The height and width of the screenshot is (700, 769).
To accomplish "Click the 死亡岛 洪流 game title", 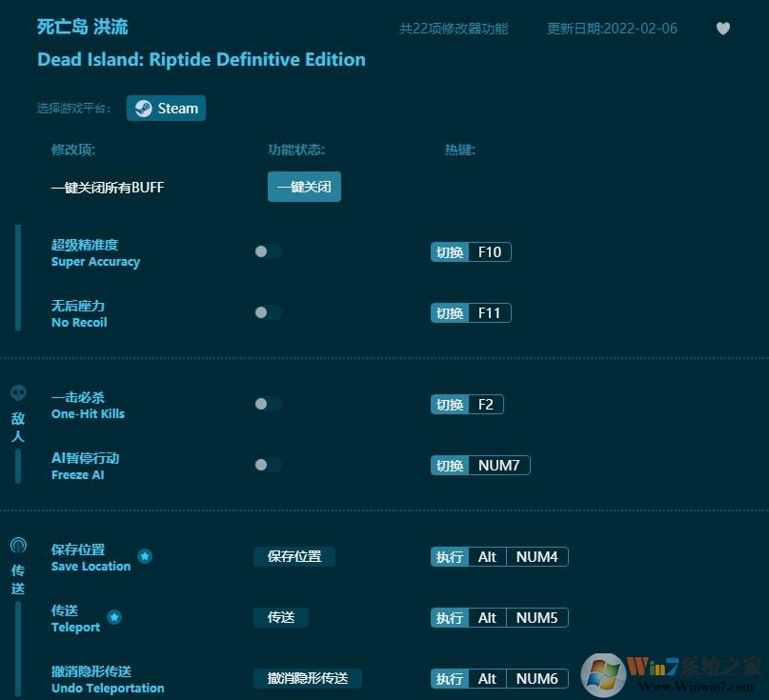I will [82, 27].
